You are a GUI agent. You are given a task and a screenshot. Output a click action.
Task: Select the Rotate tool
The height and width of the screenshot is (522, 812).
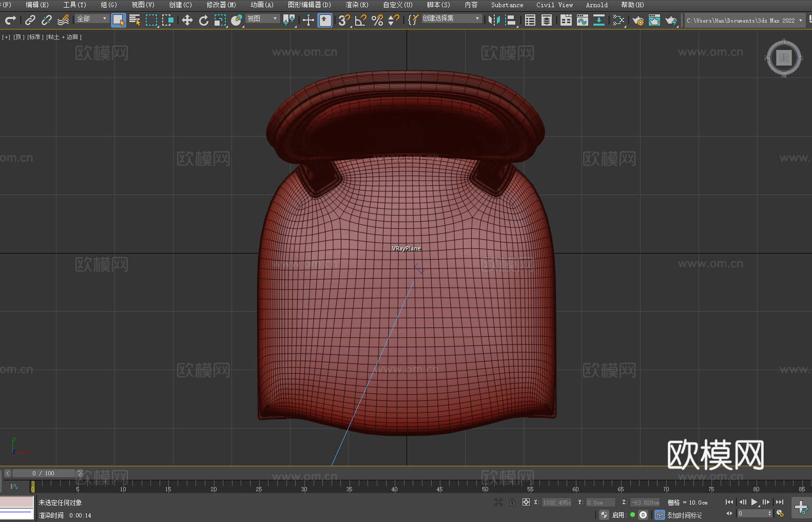click(204, 20)
